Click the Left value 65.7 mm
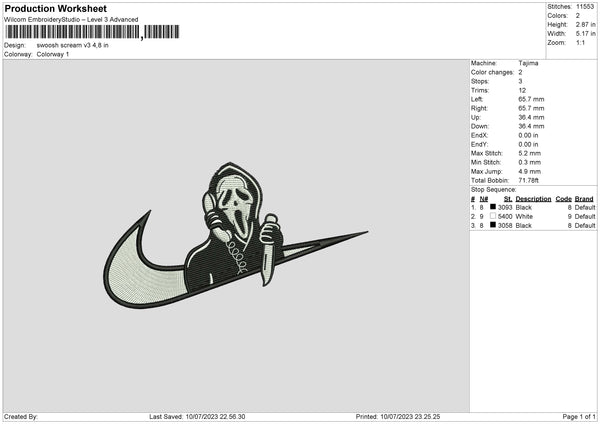Screen dimensions: 600x424 [x=531, y=99]
